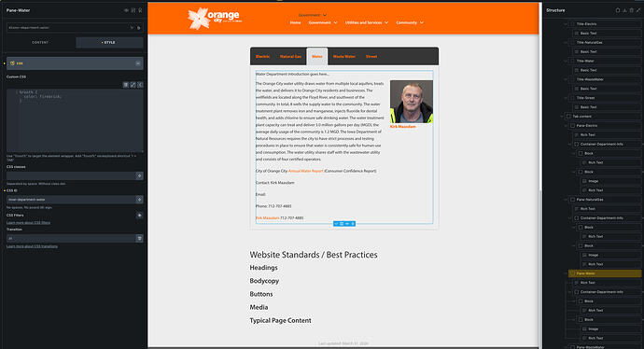Image resolution: width=644 pixels, height=349 pixels.
Task: Click the first icon above Custom CSS editor
Action: click(x=126, y=85)
